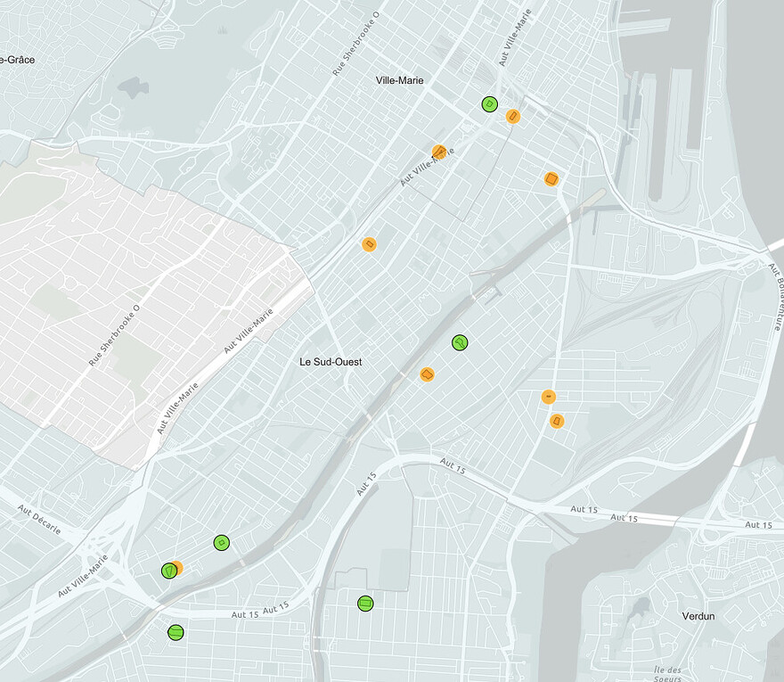
Task: Click the Le Sud-Ouest borough label
Action: (x=331, y=362)
